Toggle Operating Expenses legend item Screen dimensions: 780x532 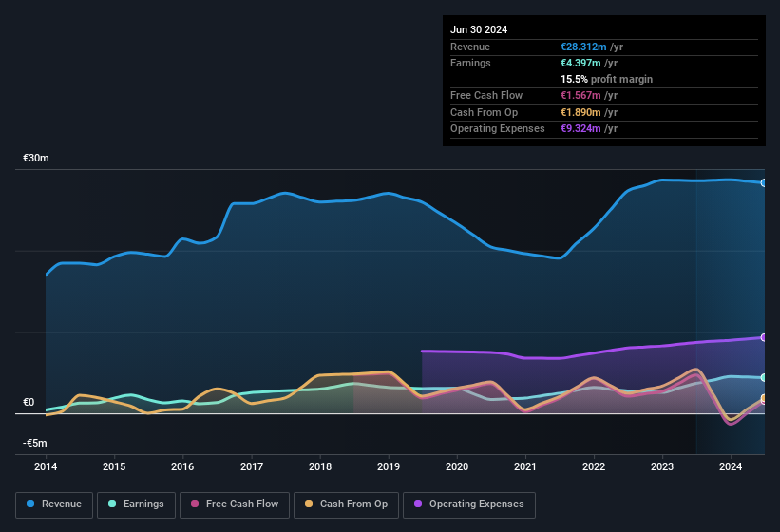click(469, 503)
